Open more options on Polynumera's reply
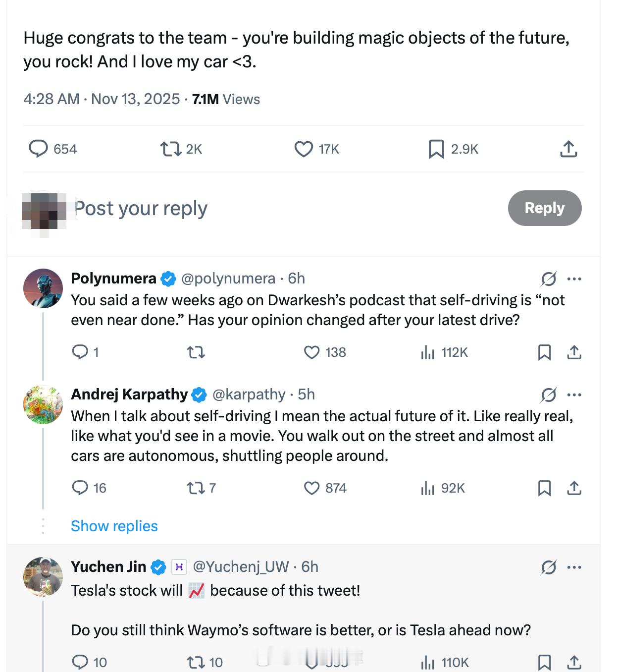Viewport: 618px width, 672px height. click(x=574, y=279)
